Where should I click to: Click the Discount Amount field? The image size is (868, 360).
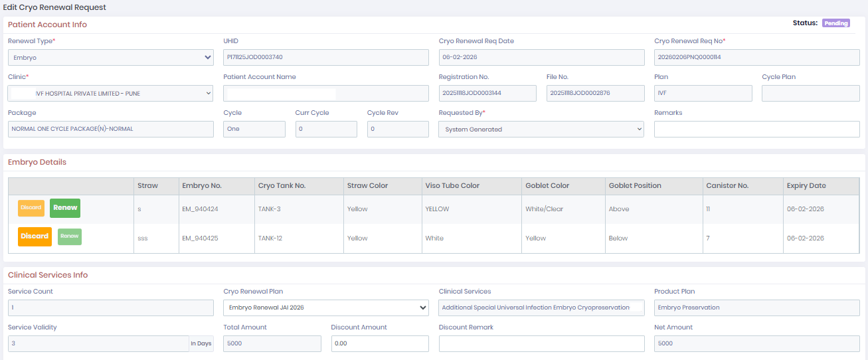pyautogui.click(x=379, y=343)
